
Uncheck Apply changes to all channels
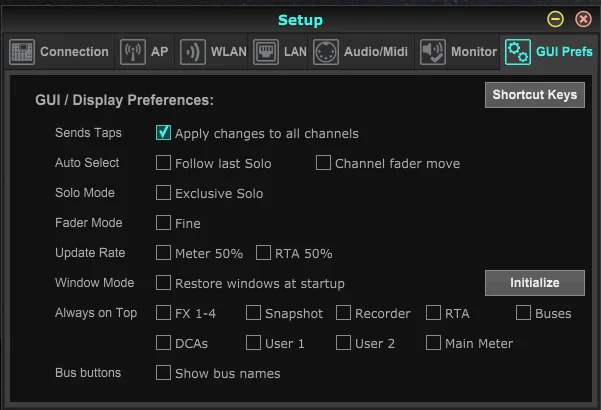pyautogui.click(x=163, y=133)
